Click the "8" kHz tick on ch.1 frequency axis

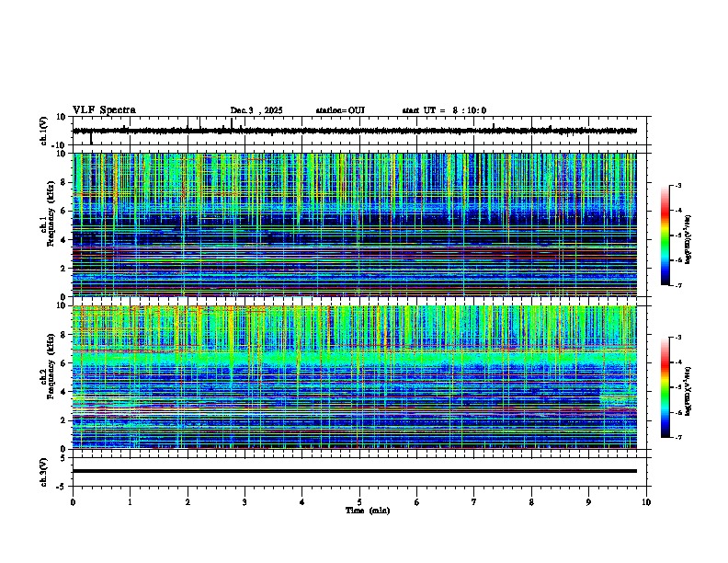(63, 182)
